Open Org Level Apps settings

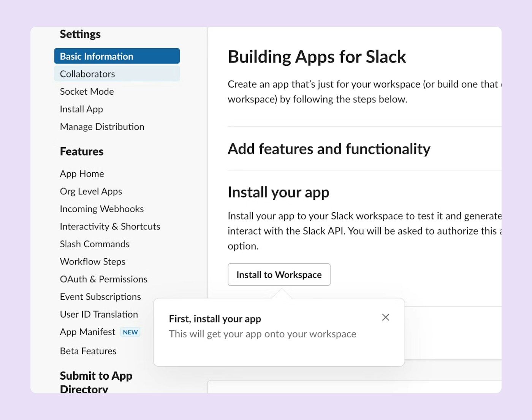click(x=91, y=191)
